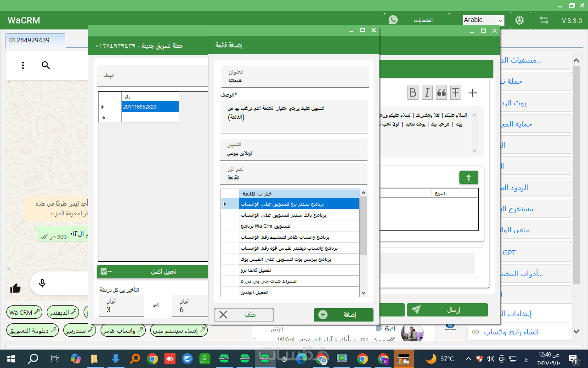588x368 pixels.
Task: Open the الحسابات accounts menu
Action: (x=423, y=20)
